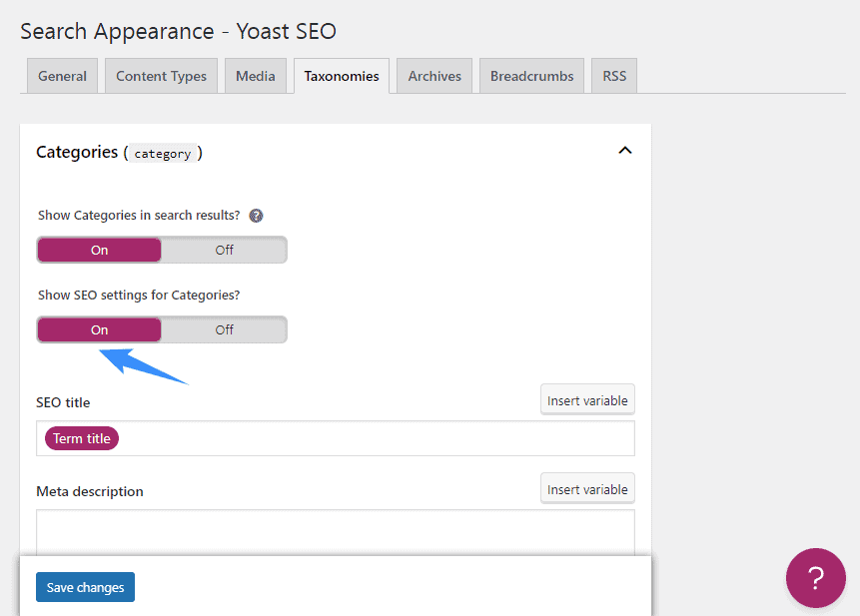Click the Categories section heading
The image size is (860, 616).
click(119, 153)
